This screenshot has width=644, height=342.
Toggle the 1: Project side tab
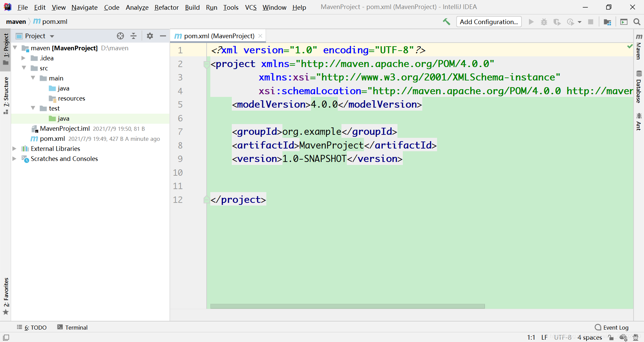[6, 50]
